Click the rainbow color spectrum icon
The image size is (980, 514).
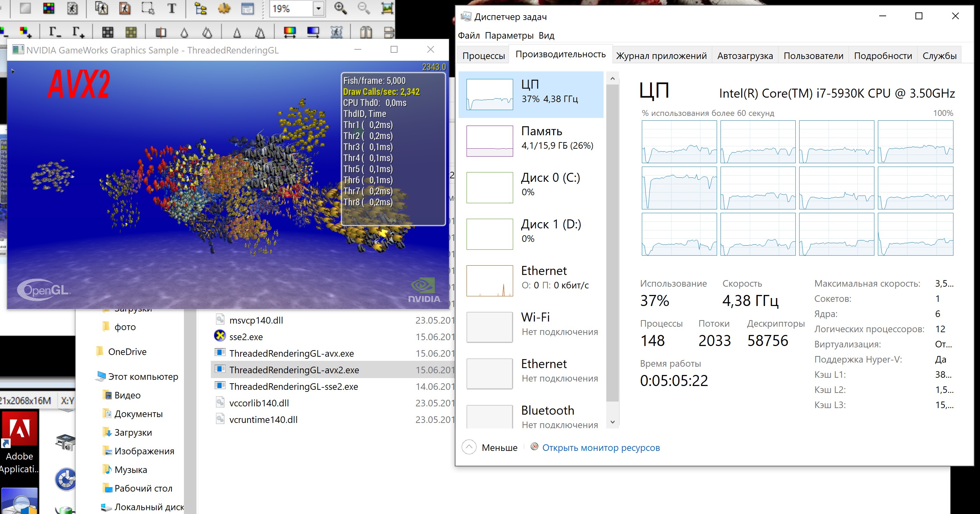click(x=290, y=32)
